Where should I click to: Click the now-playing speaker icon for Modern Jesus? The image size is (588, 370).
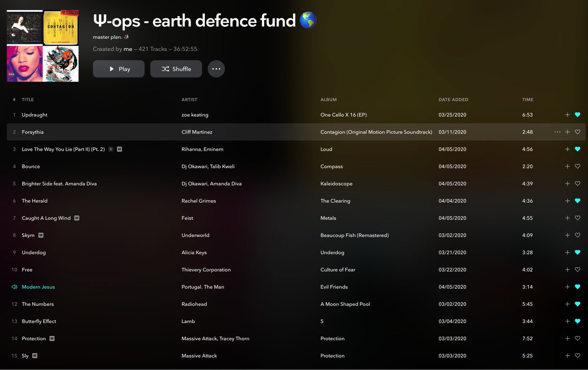pyautogui.click(x=14, y=287)
